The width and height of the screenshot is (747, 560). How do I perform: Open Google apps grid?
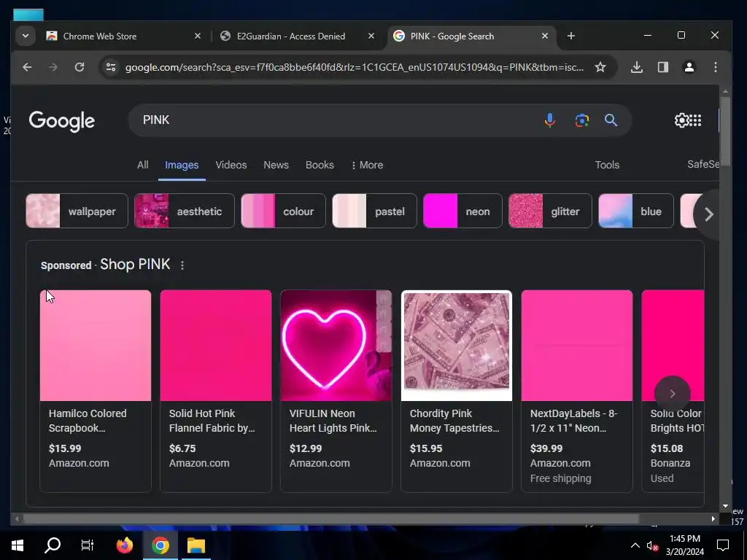(695, 120)
